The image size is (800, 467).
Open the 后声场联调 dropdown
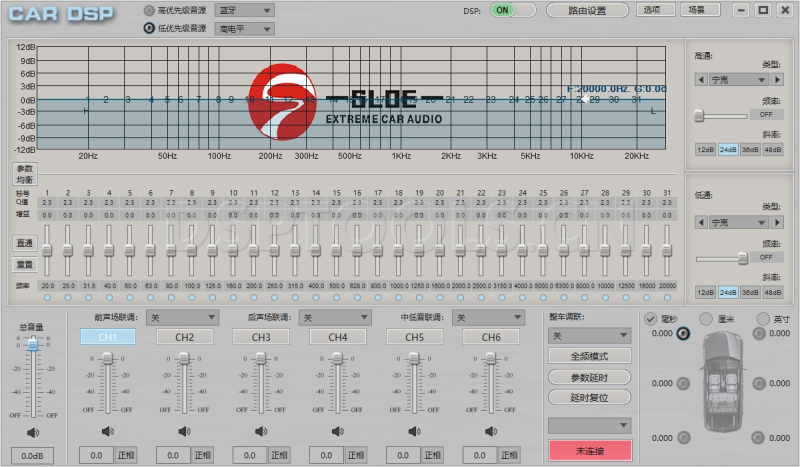point(335,317)
